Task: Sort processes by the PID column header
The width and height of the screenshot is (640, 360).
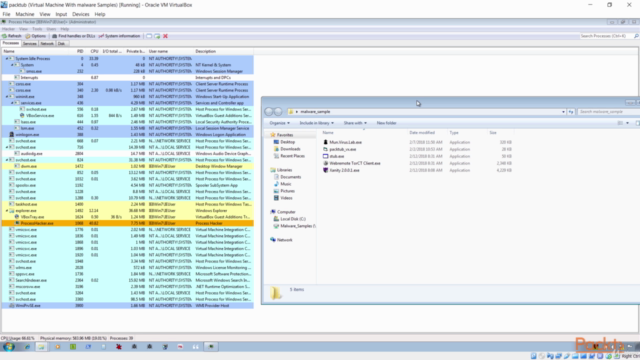Action: pyautogui.click(x=80, y=51)
